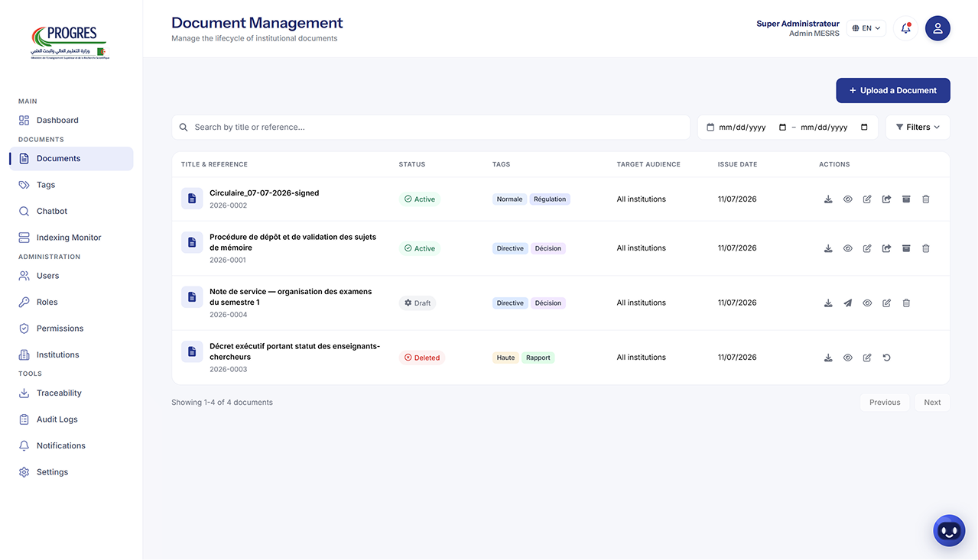Click the file icon of Circulaire_07-07-2026-signed
Screen dimensions: 978x560
tap(192, 199)
